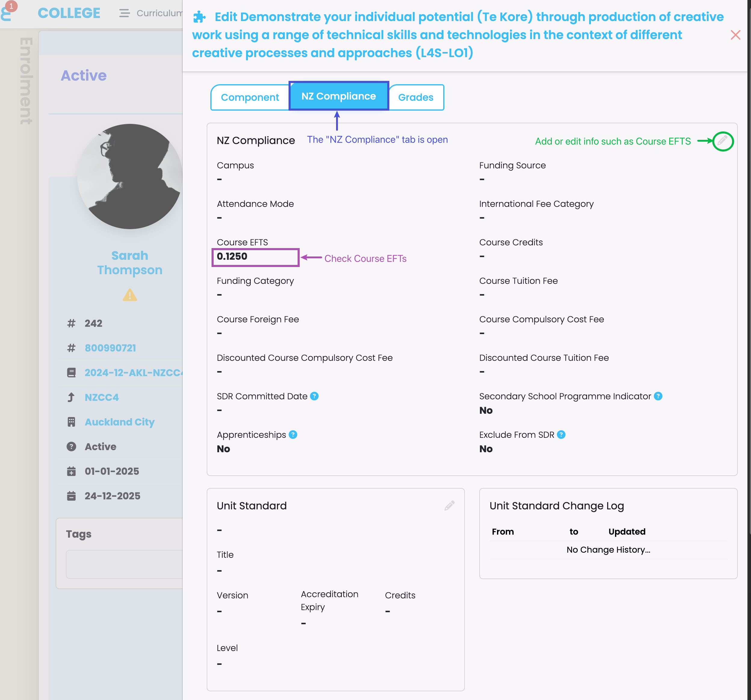Open Sarah Thompson's profile link
The image size is (751, 700).
click(x=130, y=263)
